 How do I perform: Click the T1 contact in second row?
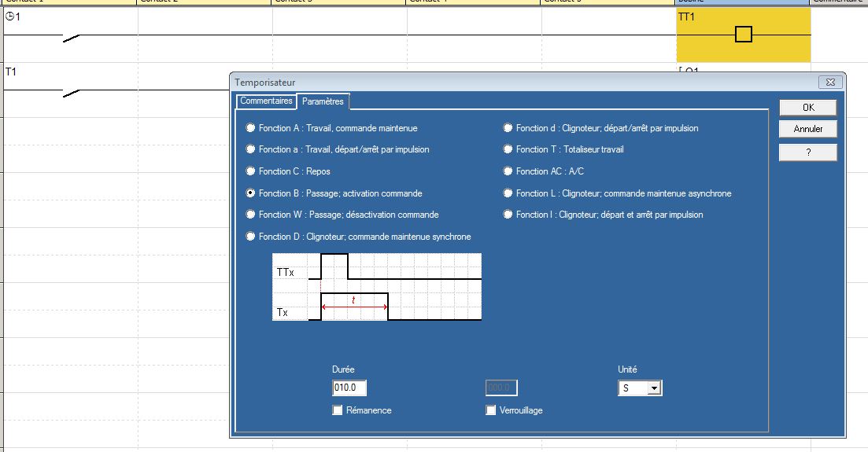coord(71,93)
